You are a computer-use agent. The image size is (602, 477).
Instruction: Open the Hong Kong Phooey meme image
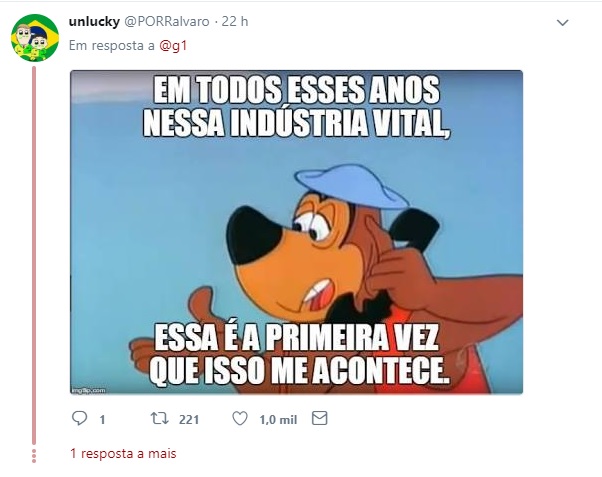tap(296, 232)
